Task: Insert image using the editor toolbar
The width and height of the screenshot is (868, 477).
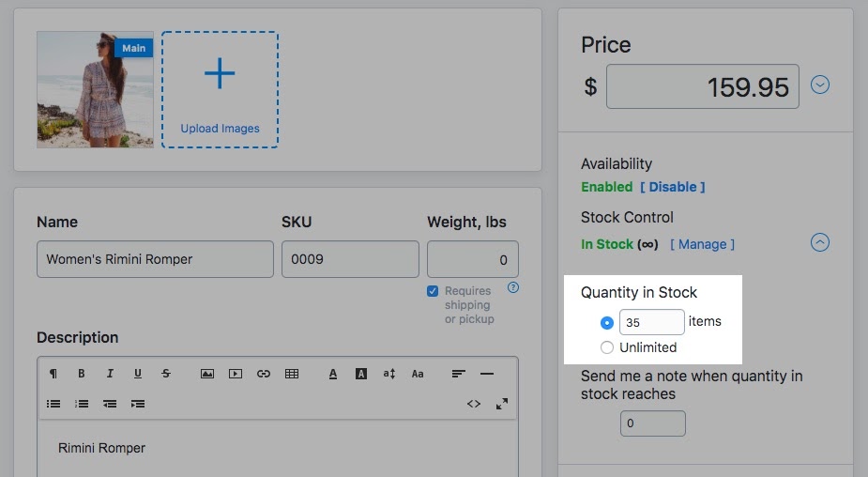Action: 207,374
